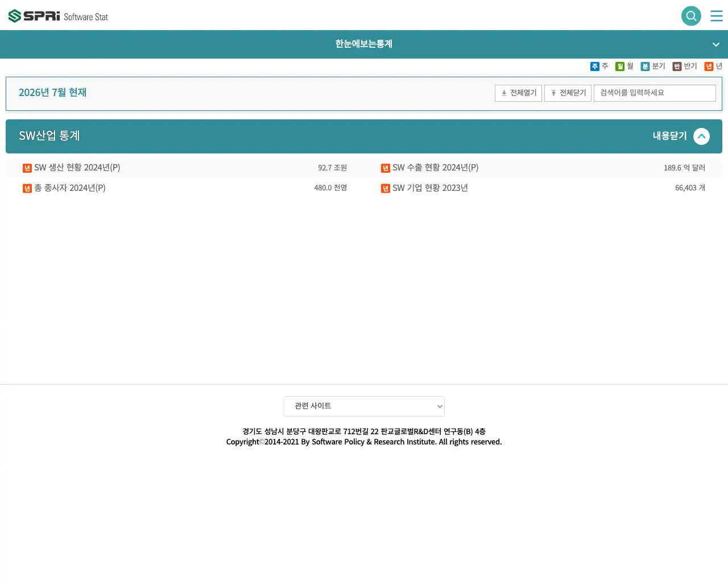Click 년 icon beside SW 기업 현황

386,189
